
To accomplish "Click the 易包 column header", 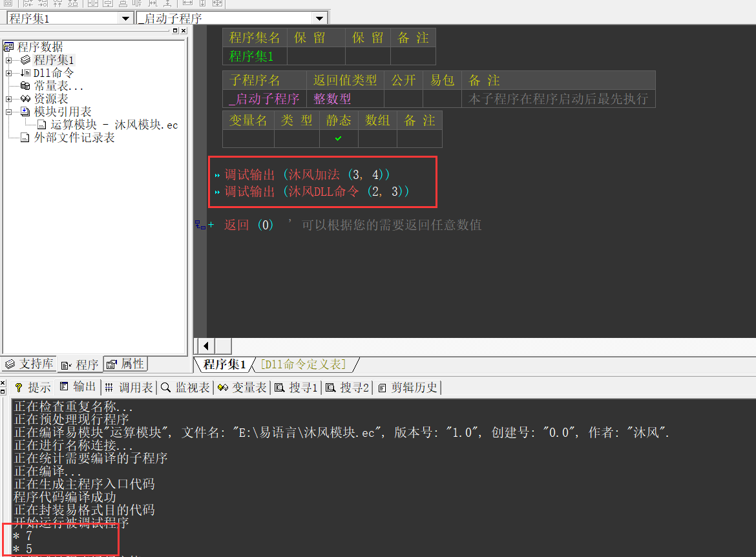I will point(442,80).
